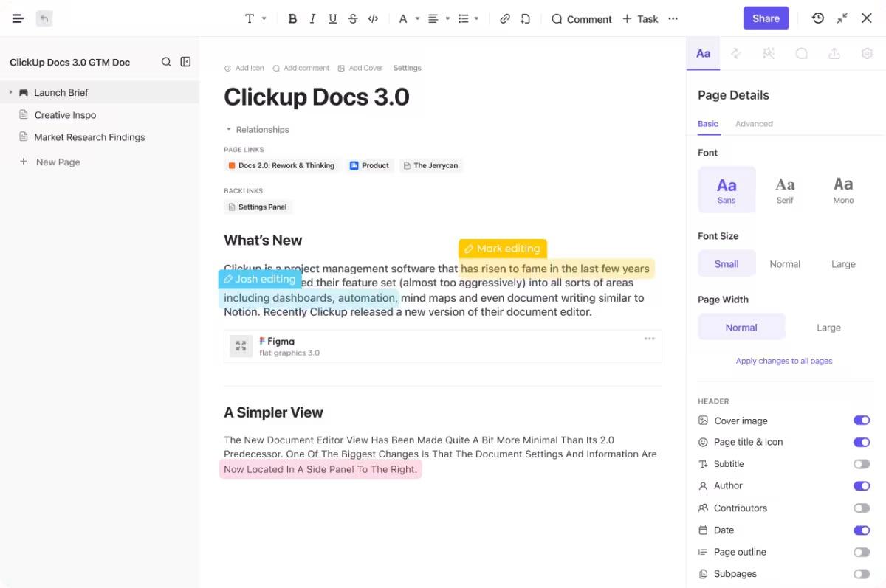886x588 pixels.
Task: Open the Settings Panel backlink
Action: click(258, 207)
